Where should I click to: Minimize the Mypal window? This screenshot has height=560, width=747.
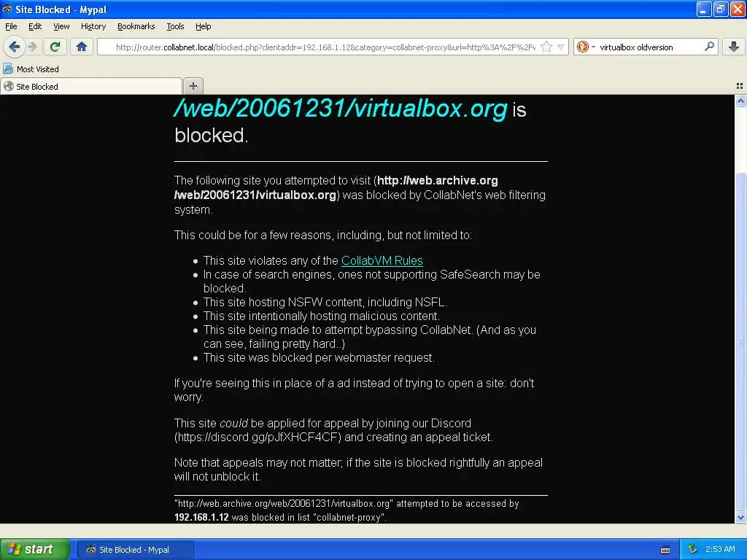coord(704,9)
